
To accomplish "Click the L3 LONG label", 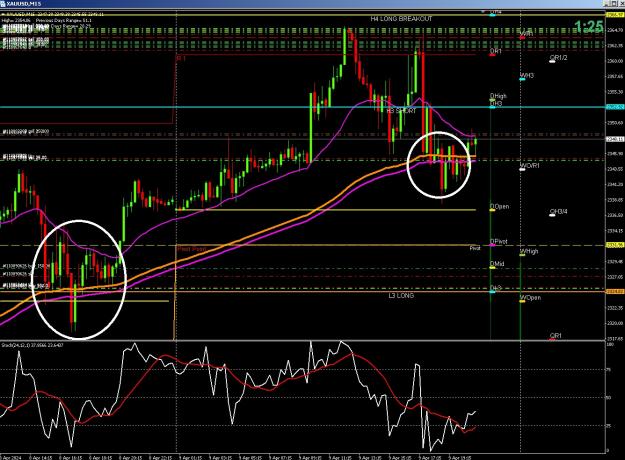I will [401, 295].
